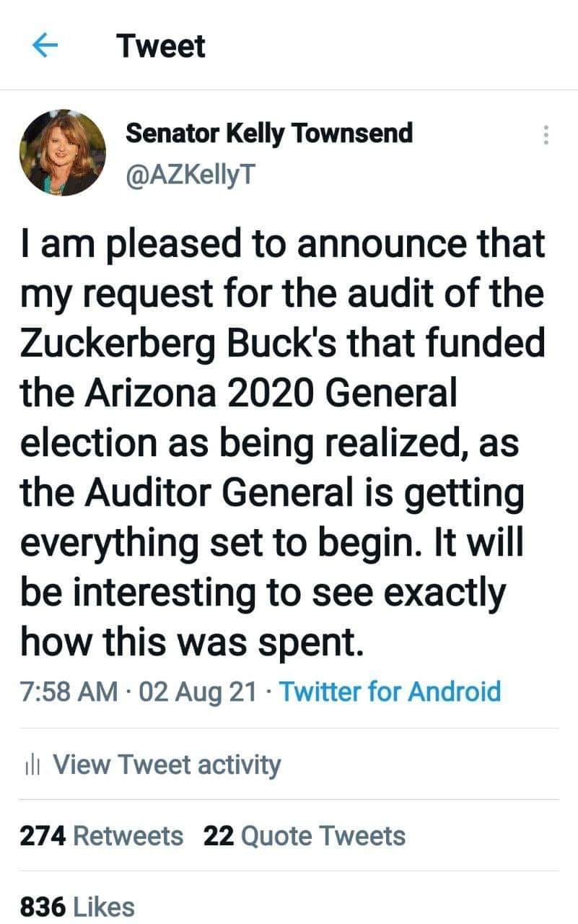Open Kelly Townsend's profile picture

coord(62,154)
